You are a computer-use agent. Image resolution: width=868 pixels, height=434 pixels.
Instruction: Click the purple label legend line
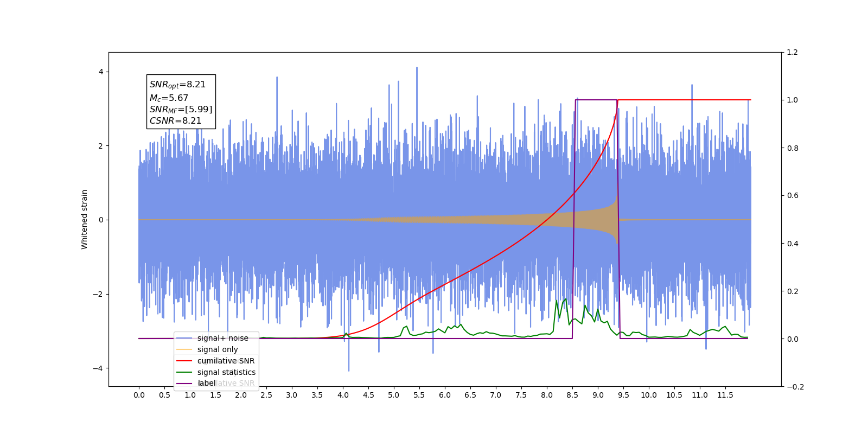(x=184, y=384)
